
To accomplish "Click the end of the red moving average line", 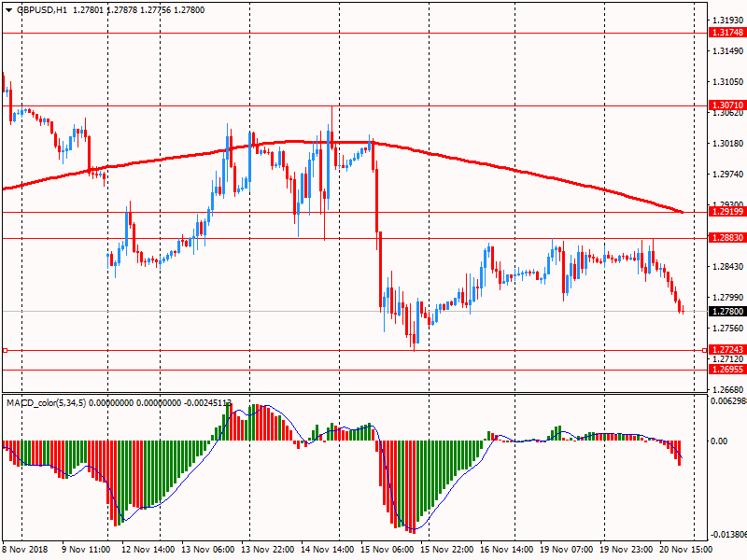I will (x=684, y=212).
